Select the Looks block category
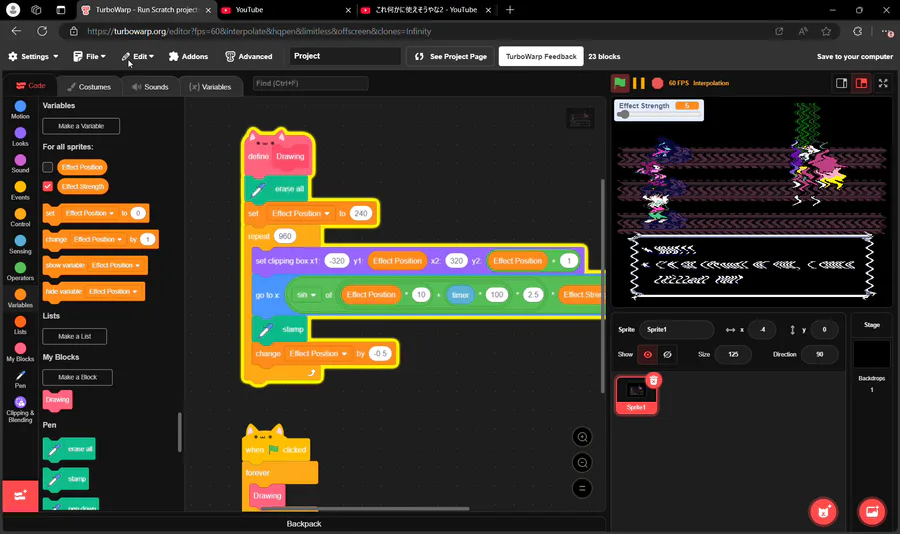The image size is (900, 534). point(20,137)
